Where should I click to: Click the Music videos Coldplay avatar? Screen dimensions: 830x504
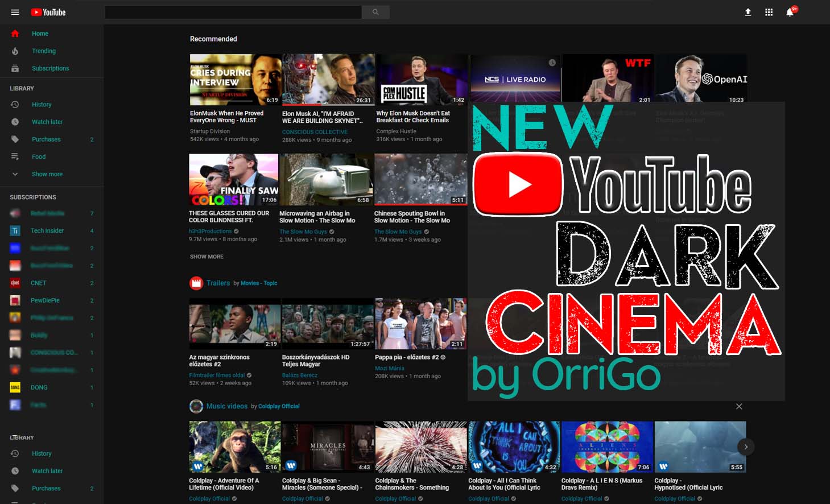click(196, 406)
